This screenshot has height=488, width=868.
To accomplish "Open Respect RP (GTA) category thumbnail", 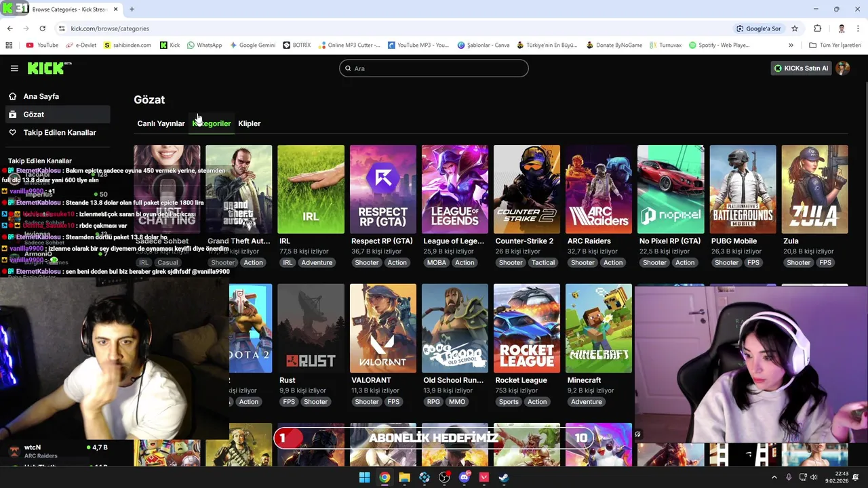I will point(383,189).
